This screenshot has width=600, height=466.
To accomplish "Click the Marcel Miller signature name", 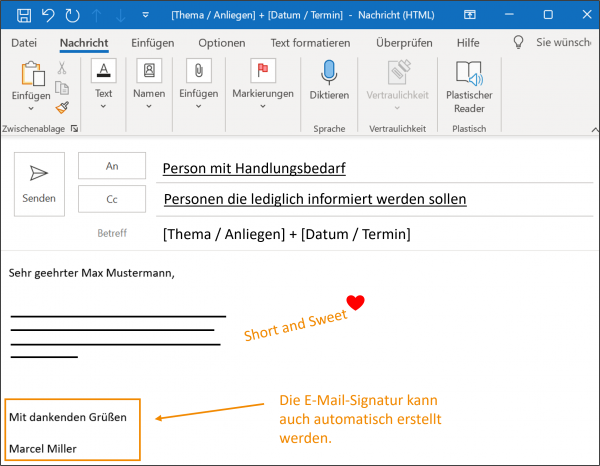I will [x=43, y=449].
